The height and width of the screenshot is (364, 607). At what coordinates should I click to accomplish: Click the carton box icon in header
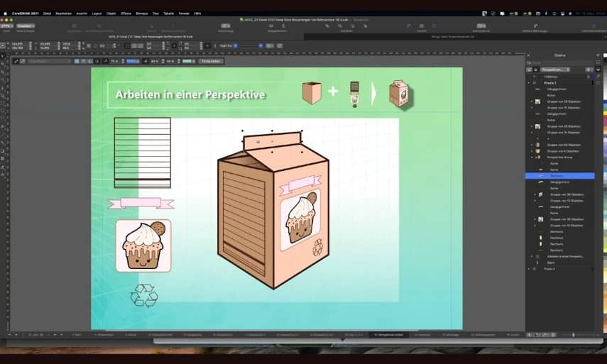312,93
